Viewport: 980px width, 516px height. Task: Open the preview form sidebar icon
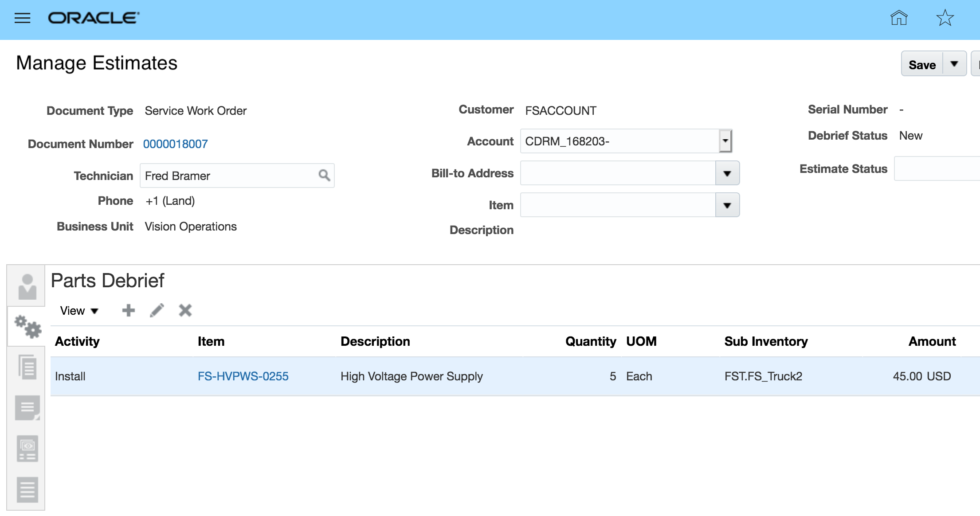[x=27, y=449]
